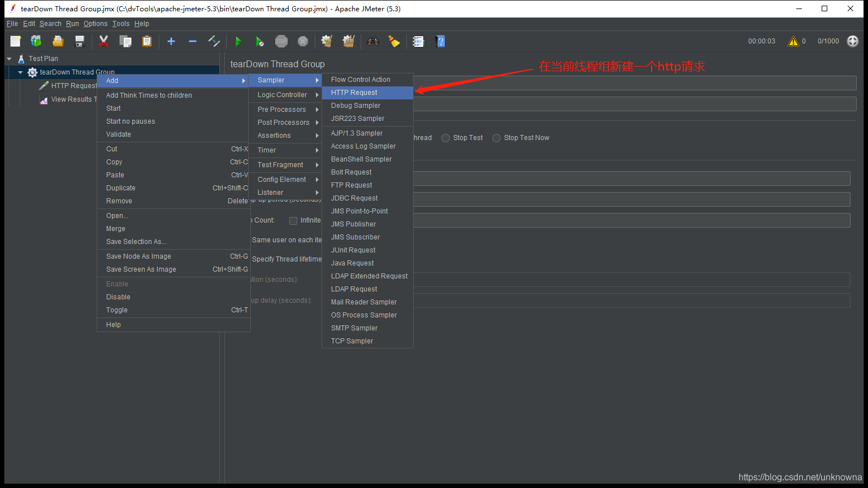Expand the Pre Processors submenu
This screenshot has width=868, height=488.
pos(285,110)
